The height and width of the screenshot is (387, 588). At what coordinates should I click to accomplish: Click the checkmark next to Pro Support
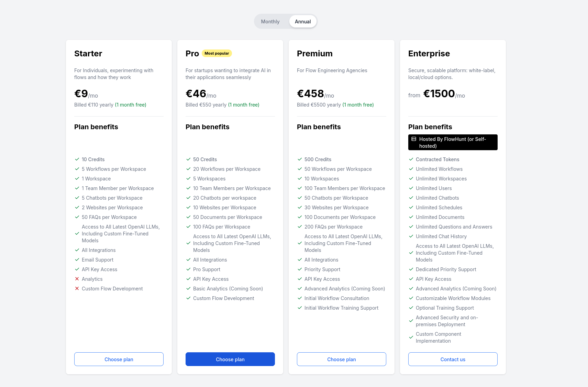[188, 269]
